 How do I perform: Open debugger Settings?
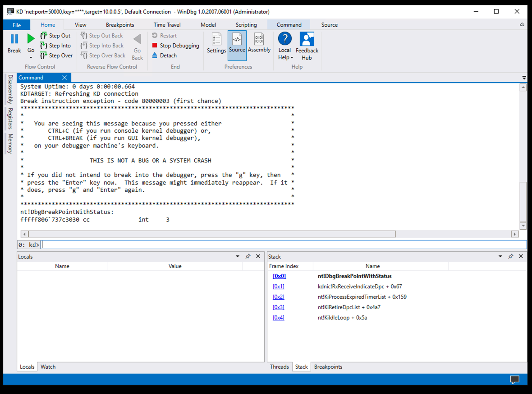[x=216, y=43]
